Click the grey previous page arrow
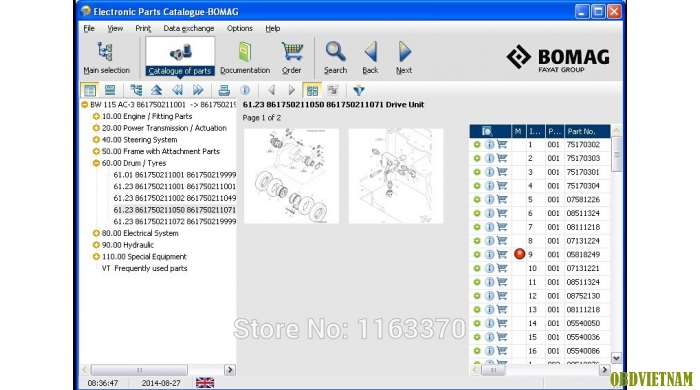Viewport: 700px width, 390px height. [271, 90]
